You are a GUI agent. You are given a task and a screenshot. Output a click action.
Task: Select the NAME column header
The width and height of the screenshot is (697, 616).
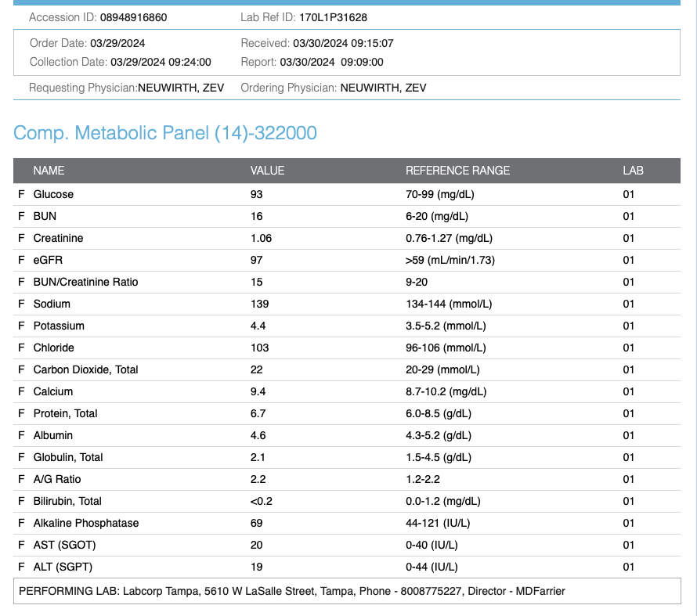pos(49,171)
